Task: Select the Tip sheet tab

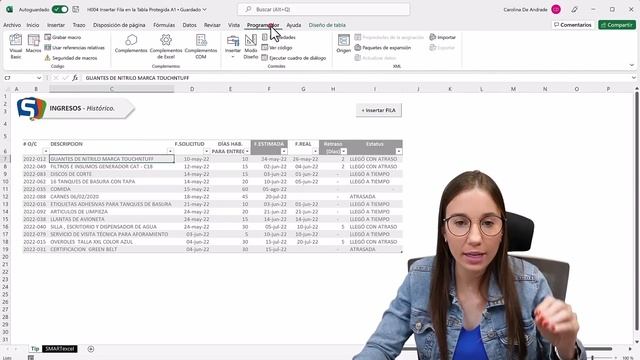Action: [35, 349]
